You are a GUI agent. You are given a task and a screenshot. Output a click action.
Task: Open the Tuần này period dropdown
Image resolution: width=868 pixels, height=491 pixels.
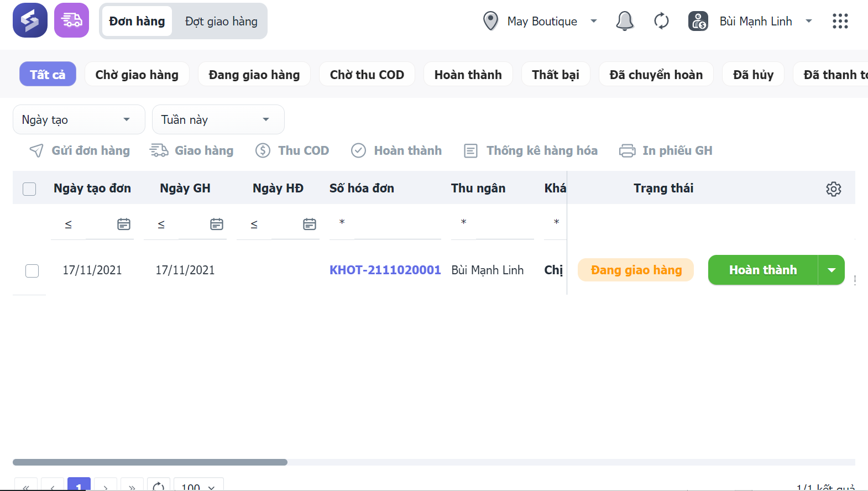click(218, 120)
